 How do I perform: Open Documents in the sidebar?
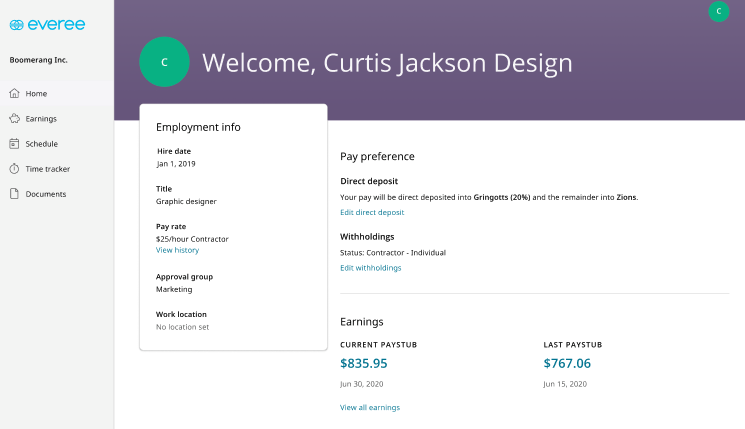[57, 194]
